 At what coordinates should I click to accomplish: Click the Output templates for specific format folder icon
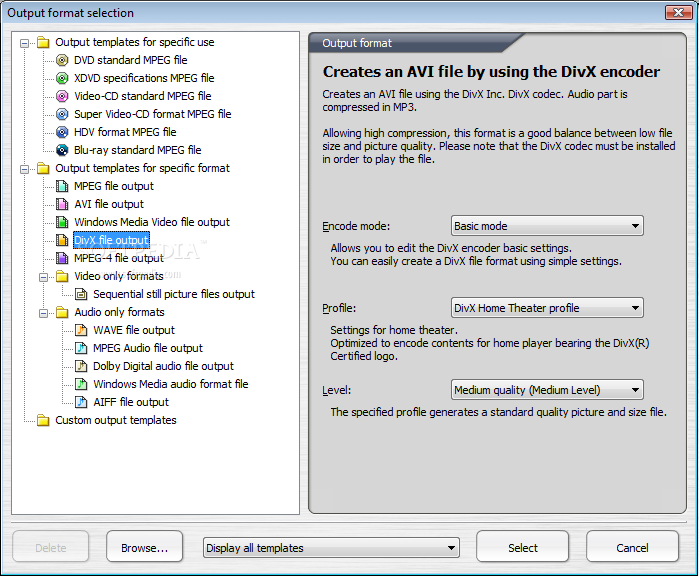coord(43,168)
